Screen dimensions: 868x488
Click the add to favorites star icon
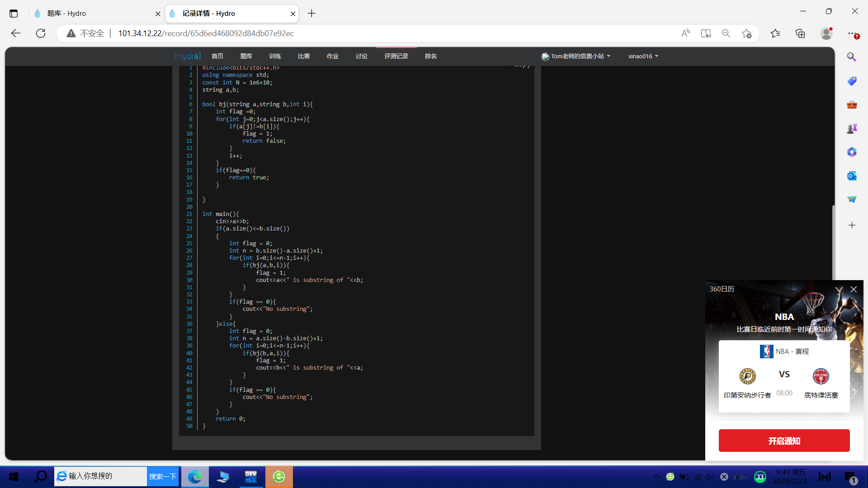746,33
